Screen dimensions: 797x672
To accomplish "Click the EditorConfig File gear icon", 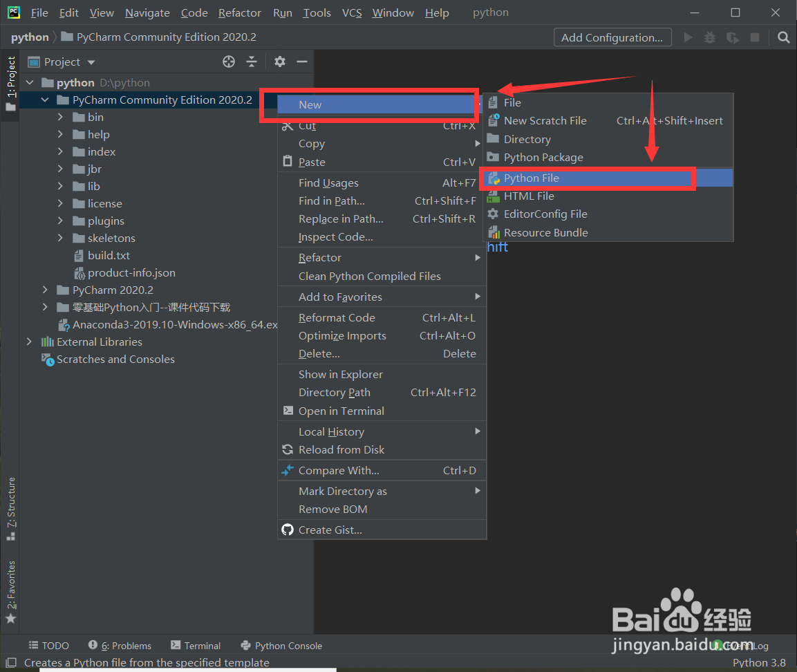I will [493, 214].
